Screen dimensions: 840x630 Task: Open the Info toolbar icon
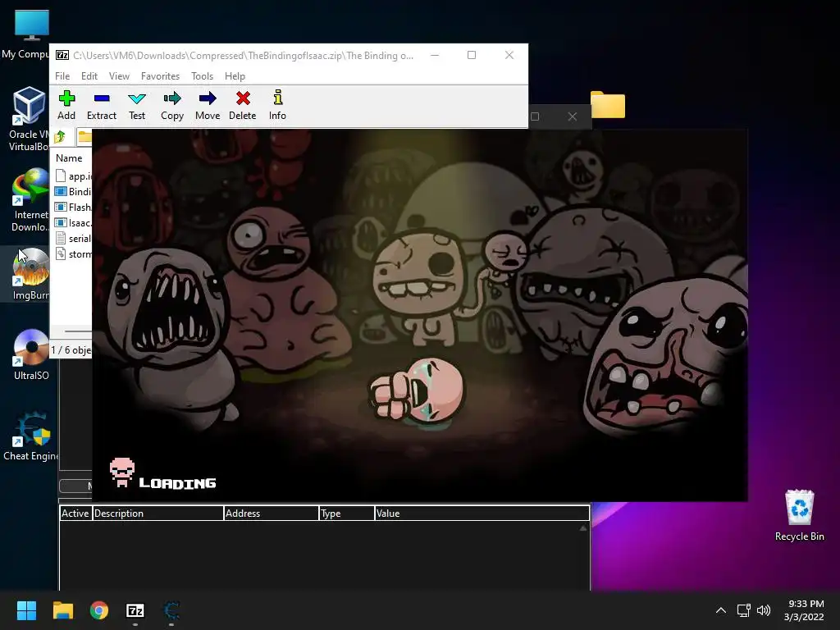click(277, 105)
